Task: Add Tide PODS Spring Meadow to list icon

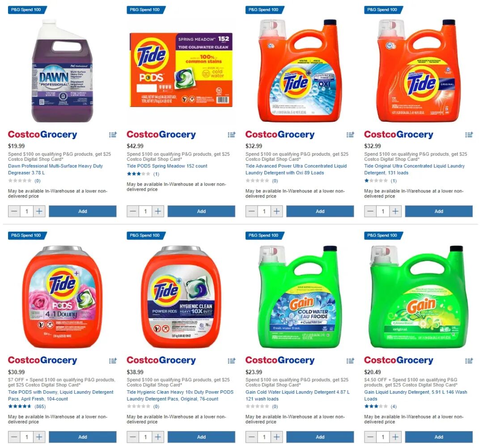Action: pyautogui.click(x=232, y=135)
